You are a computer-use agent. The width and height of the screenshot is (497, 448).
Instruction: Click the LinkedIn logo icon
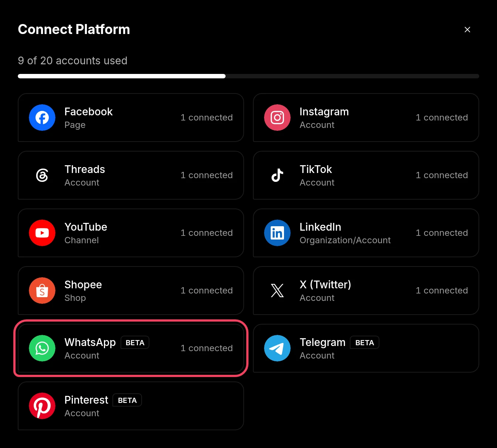[x=277, y=233]
